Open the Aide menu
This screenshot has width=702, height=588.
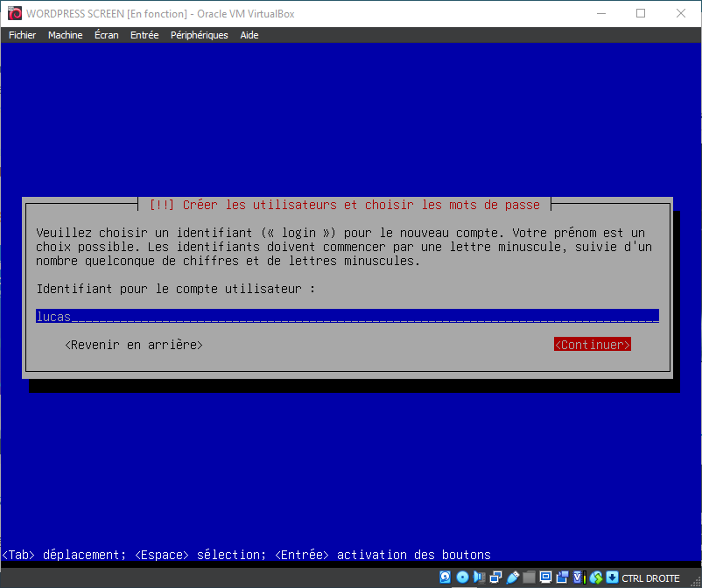tap(249, 35)
